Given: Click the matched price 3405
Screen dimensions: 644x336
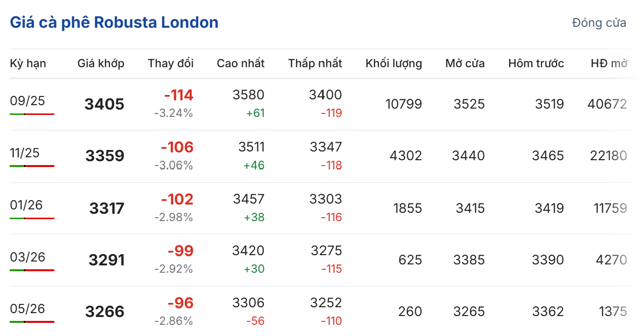Looking at the screenshot, I should point(104,104).
